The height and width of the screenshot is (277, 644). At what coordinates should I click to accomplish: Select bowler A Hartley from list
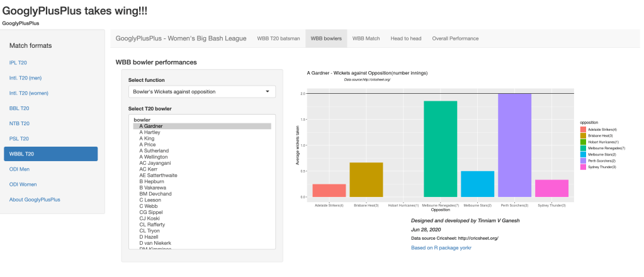click(149, 132)
